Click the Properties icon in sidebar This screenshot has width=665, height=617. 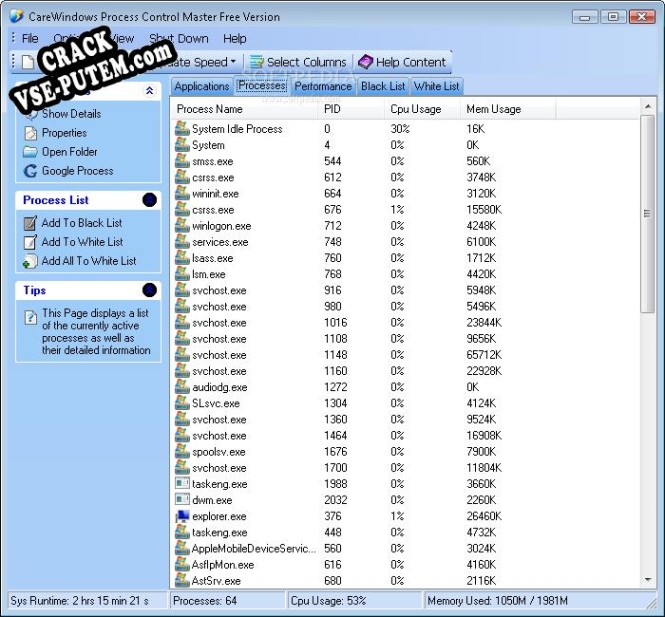(31, 133)
